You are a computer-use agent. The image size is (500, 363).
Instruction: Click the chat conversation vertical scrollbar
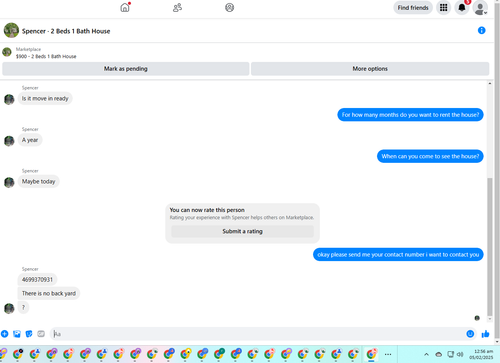pos(489,247)
